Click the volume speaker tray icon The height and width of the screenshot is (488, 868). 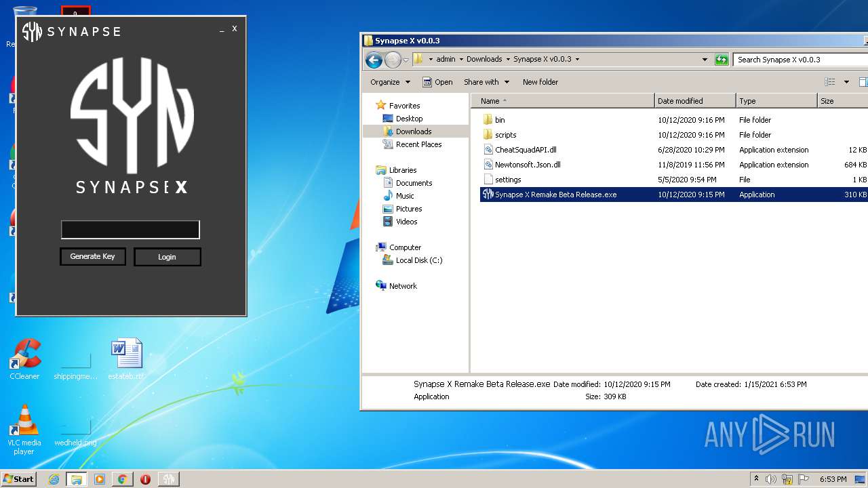pyautogui.click(x=771, y=479)
